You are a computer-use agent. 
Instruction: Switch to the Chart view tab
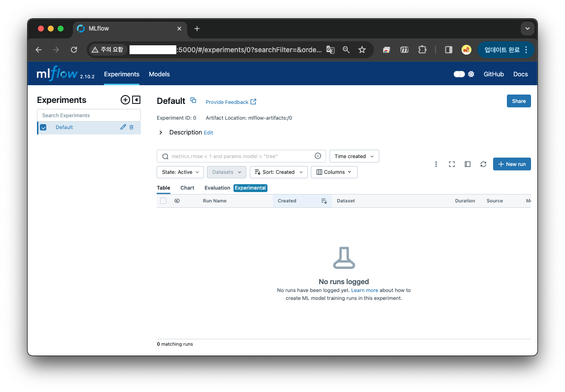pyautogui.click(x=187, y=188)
